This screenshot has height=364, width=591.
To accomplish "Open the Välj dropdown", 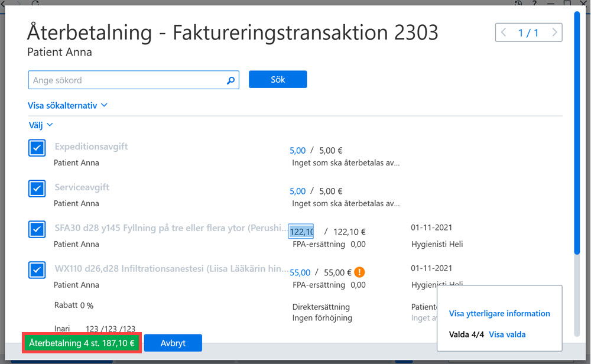I will coord(41,125).
